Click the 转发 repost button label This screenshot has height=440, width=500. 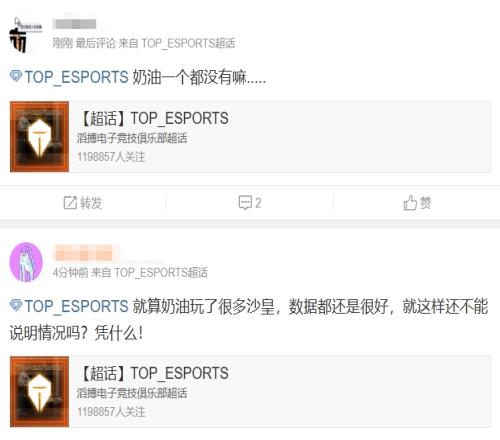(91, 203)
